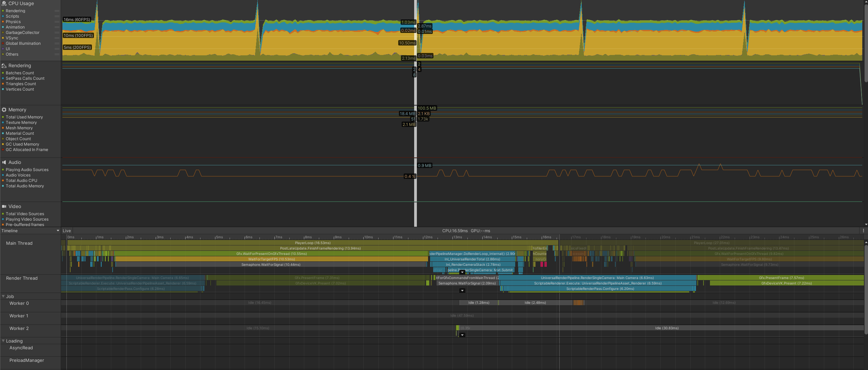Click the VSync category drag handle icon
Screen dimensions: 868x370
coord(57,38)
